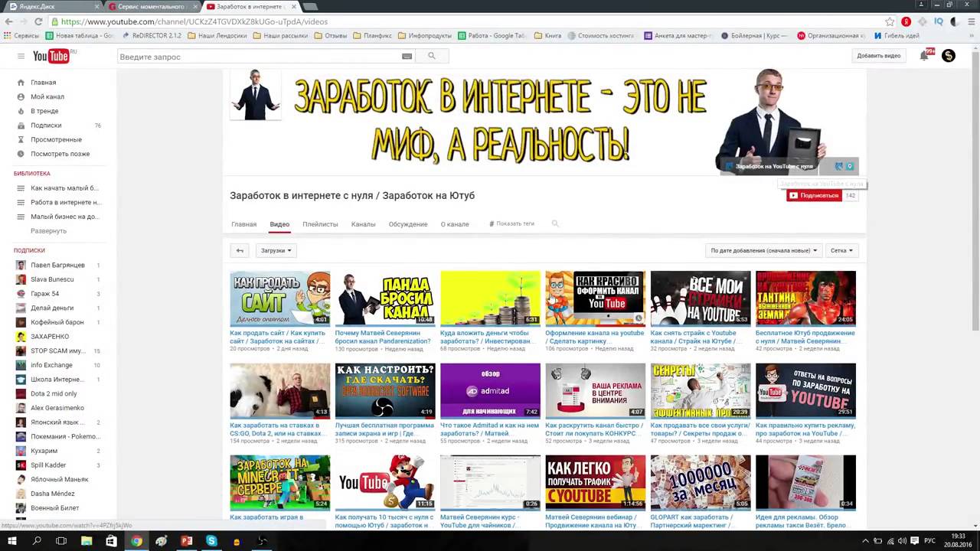
Task: Open the Windows Start menu
Action: click(12, 541)
